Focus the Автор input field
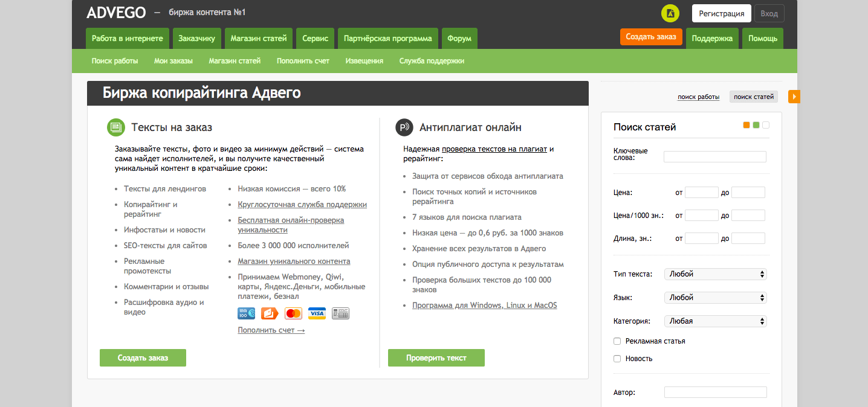This screenshot has height=407, width=868. tap(716, 393)
